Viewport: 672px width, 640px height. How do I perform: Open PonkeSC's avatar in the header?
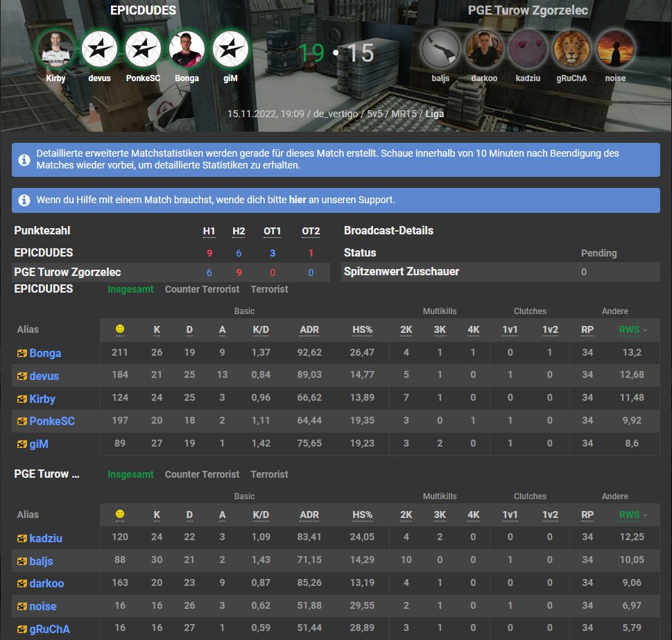143,49
